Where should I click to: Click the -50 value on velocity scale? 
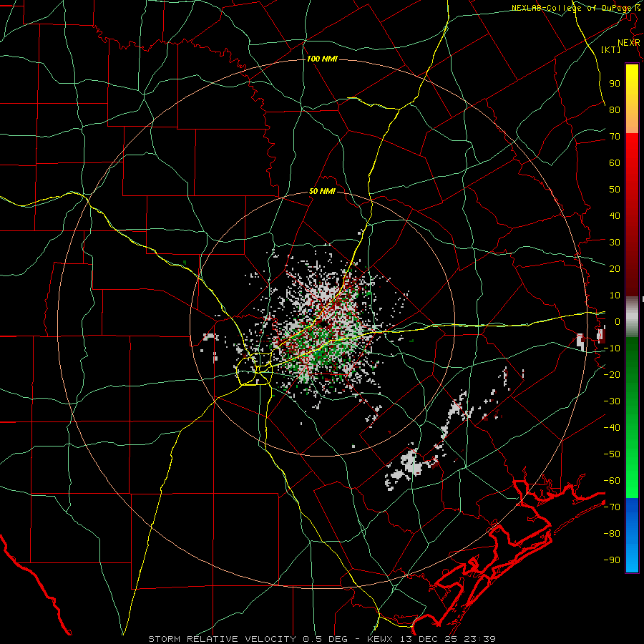(x=612, y=454)
